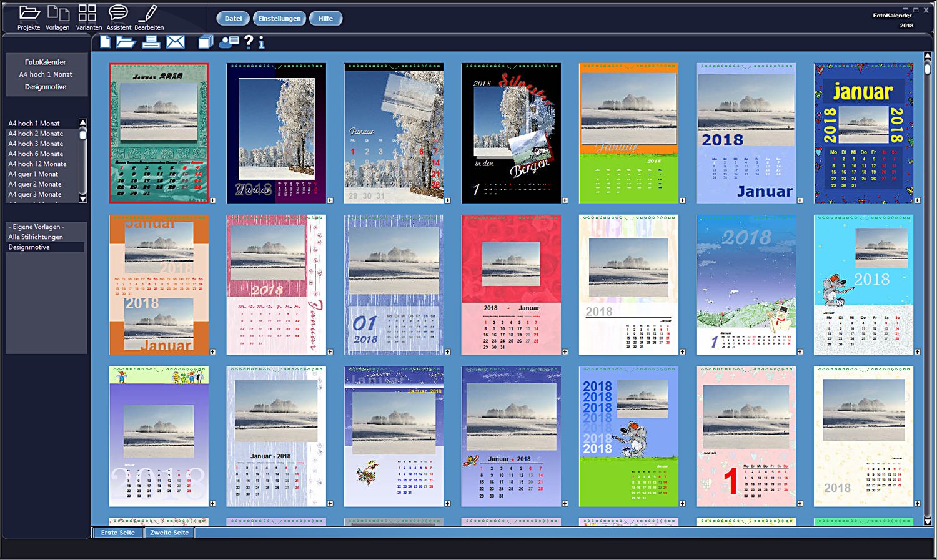Click format list scroll-up arrow

coord(82,122)
